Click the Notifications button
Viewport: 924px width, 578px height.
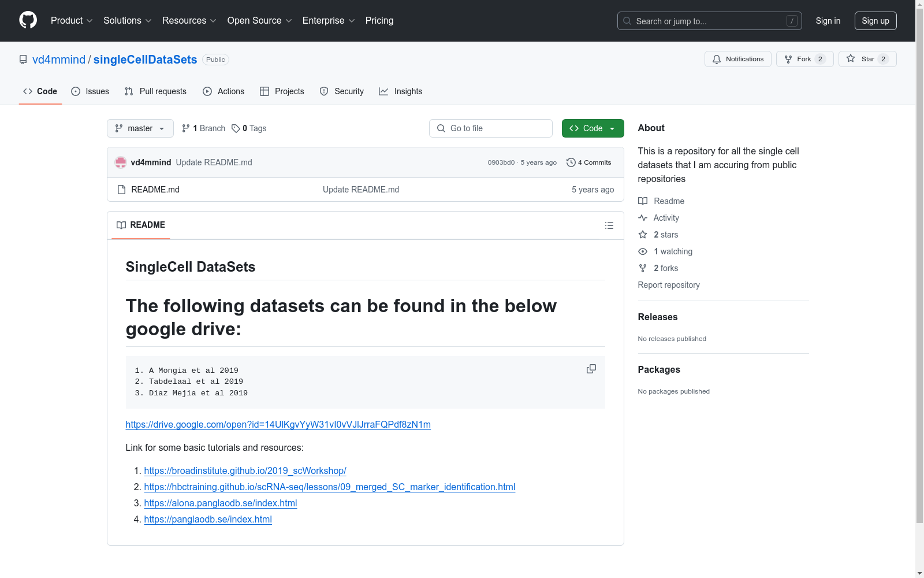click(738, 59)
